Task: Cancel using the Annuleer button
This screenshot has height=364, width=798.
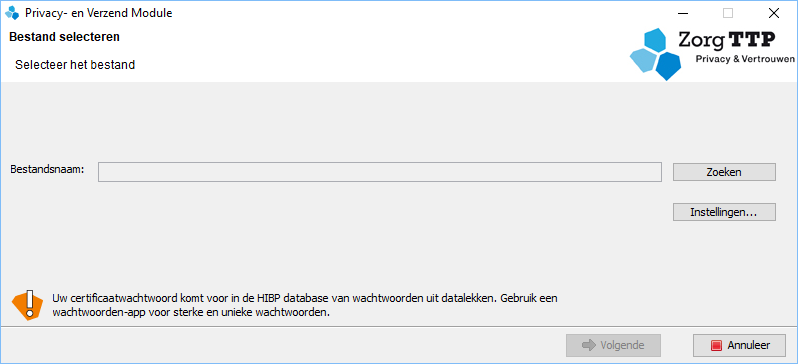Action: pyautogui.click(x=739, y=346)
